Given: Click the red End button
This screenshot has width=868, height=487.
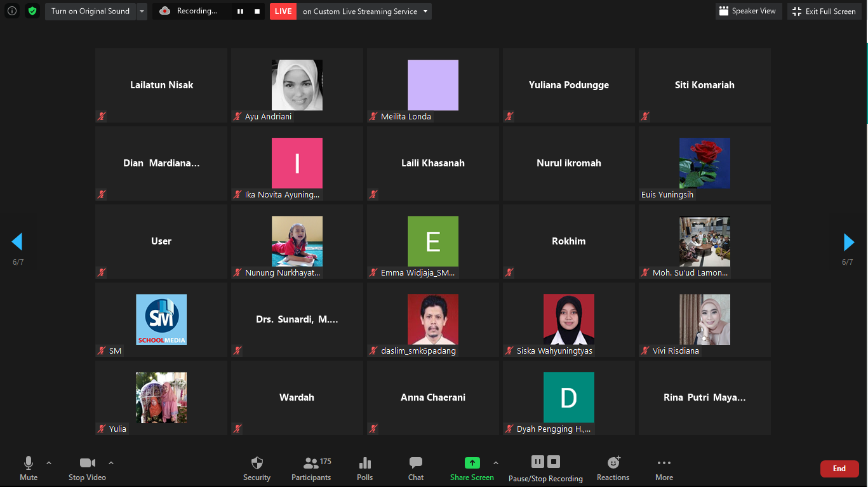Looking at the screenshot, I should tap(839, 469).
